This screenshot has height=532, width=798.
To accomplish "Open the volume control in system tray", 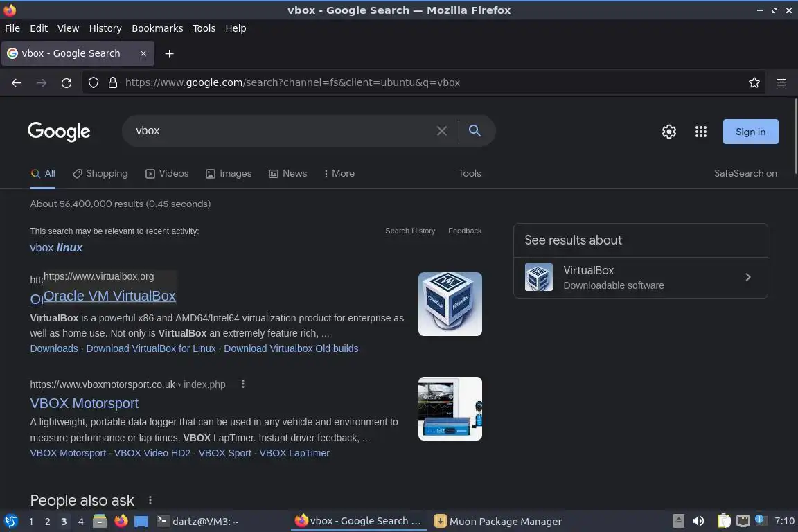I will pyautogui.click(x=699, y=522).
